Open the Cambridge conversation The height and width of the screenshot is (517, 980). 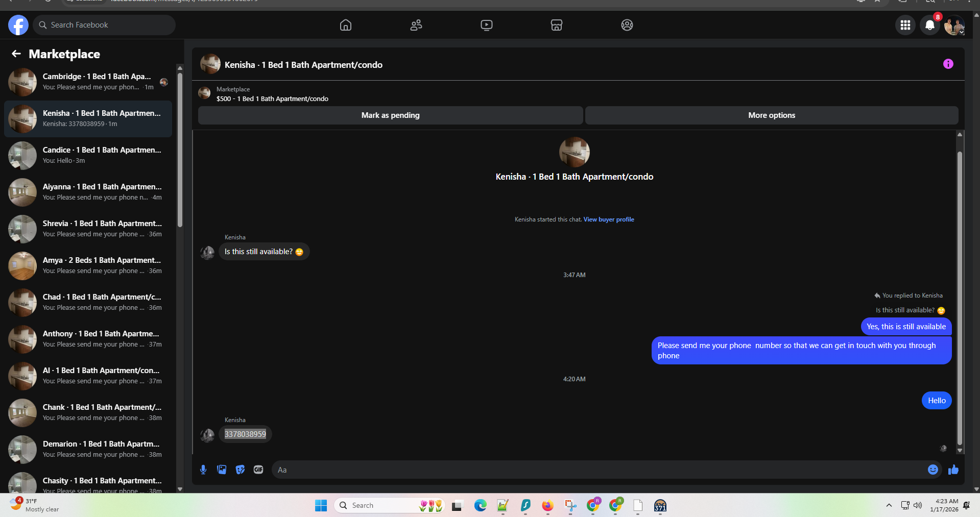pos(88,82)
